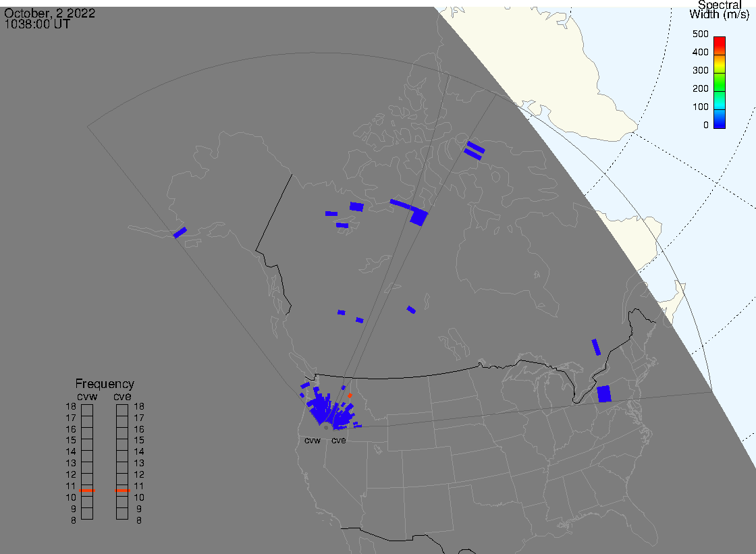The height and width of the screenshot is (554, 756).
Task: Click the 500 label on the color scale
Action: pos(700,34)
